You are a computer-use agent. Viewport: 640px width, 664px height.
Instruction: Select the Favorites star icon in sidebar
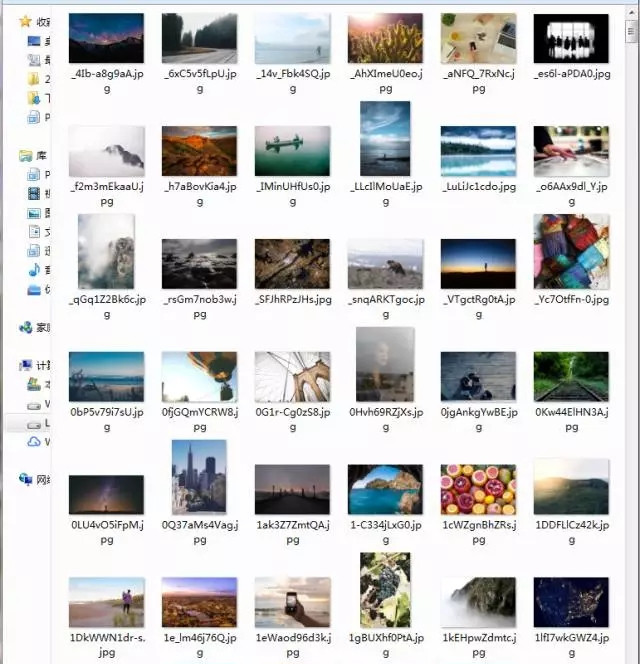[25, 21]
